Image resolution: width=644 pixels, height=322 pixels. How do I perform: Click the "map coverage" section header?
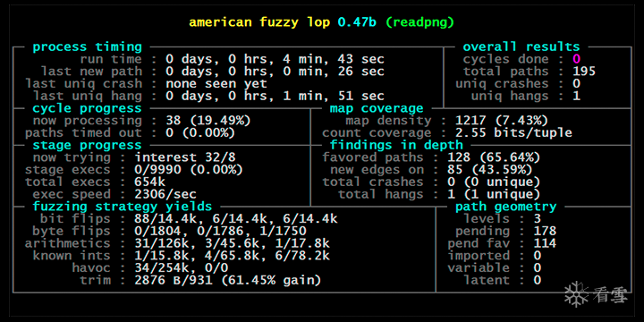tap(377, 108)
